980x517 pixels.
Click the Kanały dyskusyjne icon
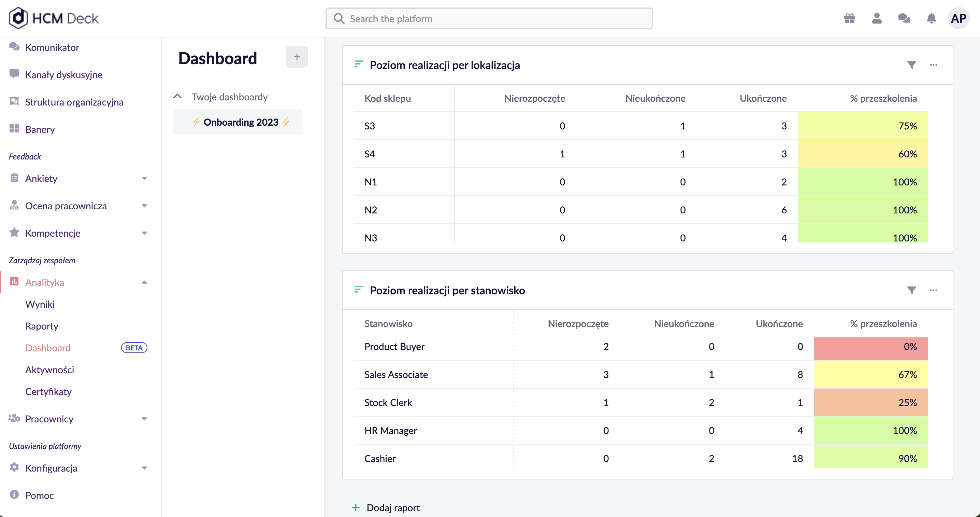click(x=14, y=73)
